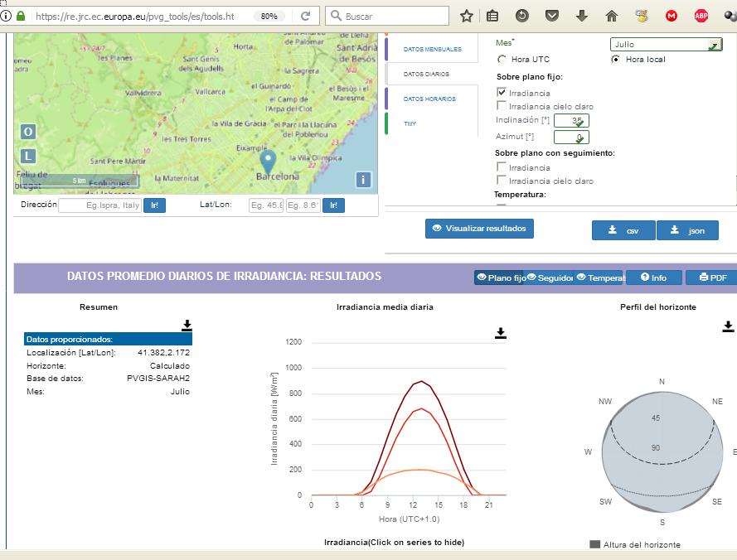Click the green padlock security icon
This screenshot has height=560, width=737.
(20, 16)
